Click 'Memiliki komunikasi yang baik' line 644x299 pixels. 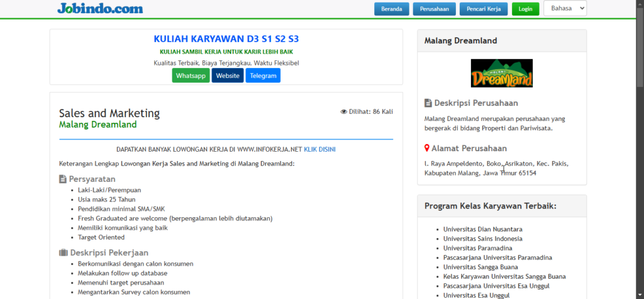pos(123,228)
